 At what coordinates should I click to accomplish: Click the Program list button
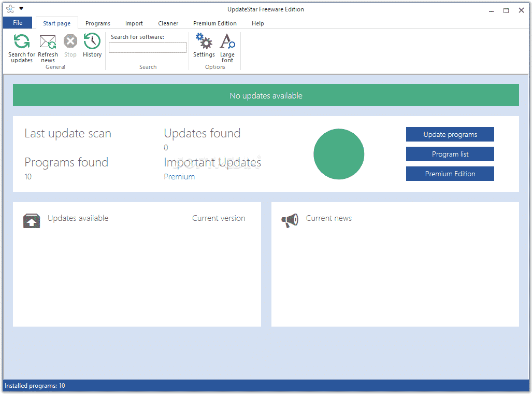[450, 154]
